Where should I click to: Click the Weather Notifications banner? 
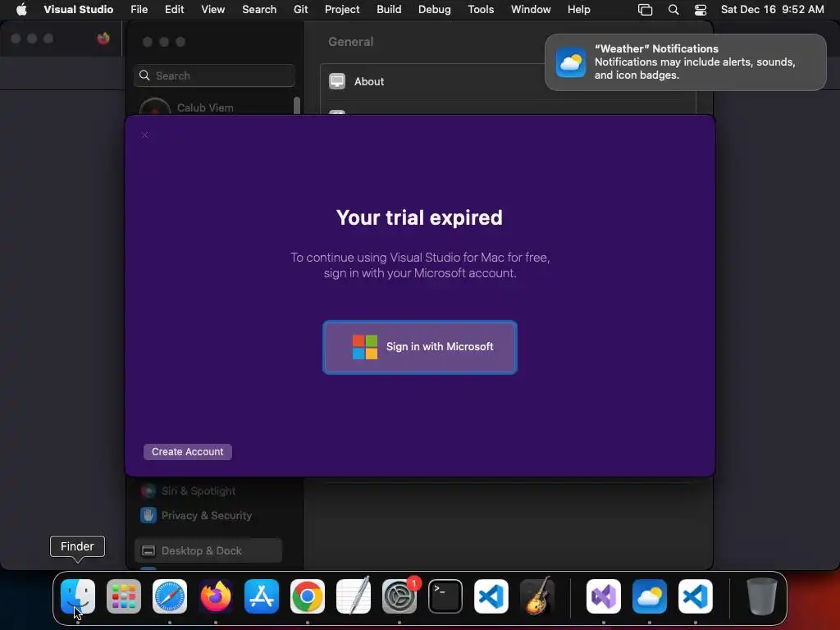685,62
